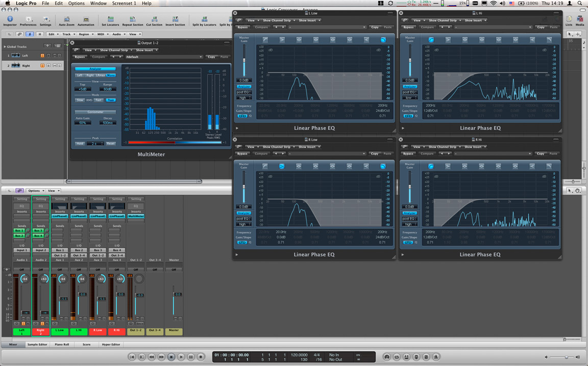Click Copy in the L Low window
The height and width of the screenshot is (366, 588).
[x=375, y=27]
